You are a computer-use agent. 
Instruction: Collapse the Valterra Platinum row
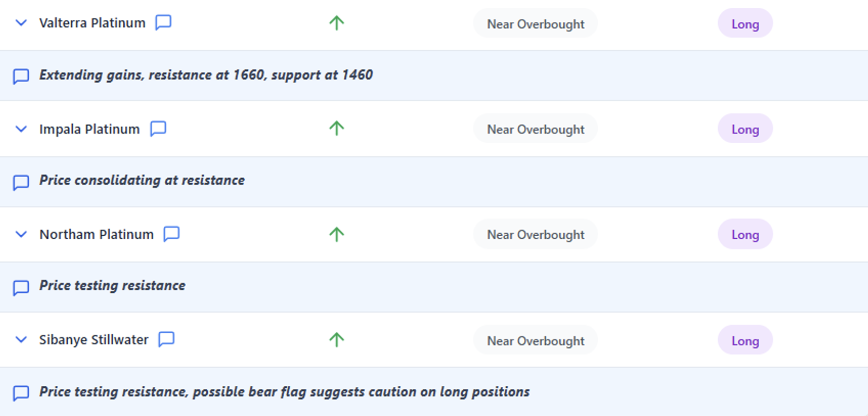pyautogui.click(x=21, y=23)
